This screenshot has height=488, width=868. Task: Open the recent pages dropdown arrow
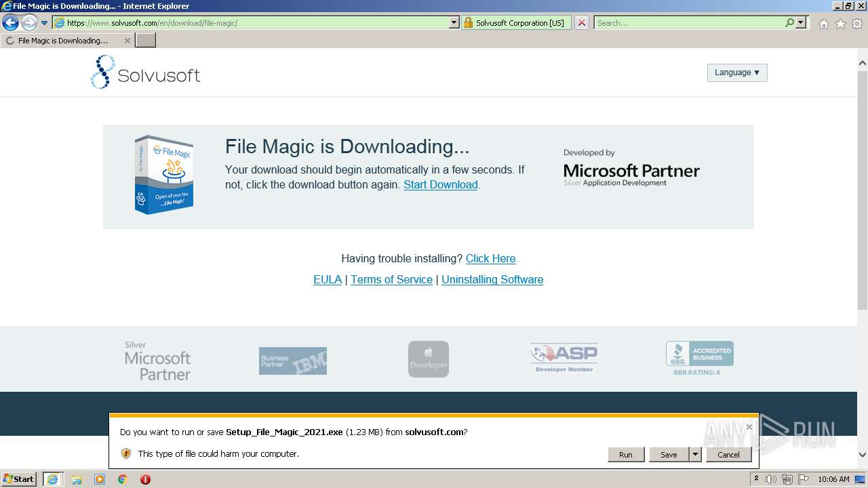pyautogui.click(x=45, y=23)
